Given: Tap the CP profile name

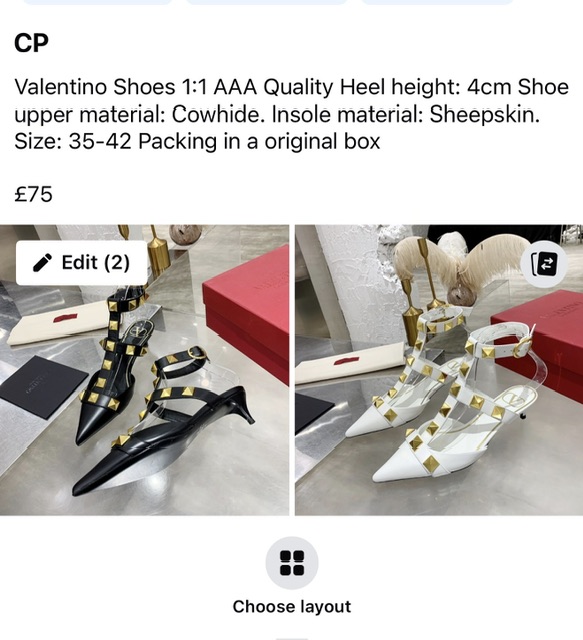Looking at the screenshot, I should [x=31, y=42].
